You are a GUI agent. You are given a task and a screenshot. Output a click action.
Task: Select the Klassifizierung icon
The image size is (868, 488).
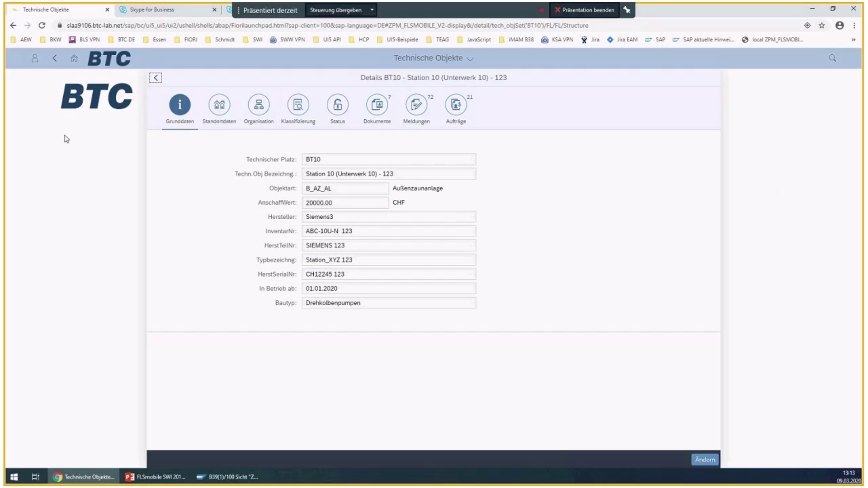click(298, 105)
